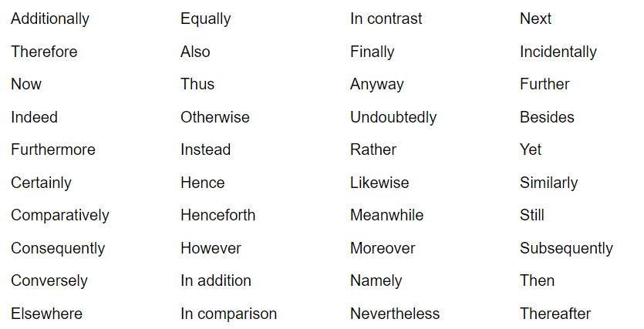
Task: Click on the word "Similarly"
Action: 549,183
